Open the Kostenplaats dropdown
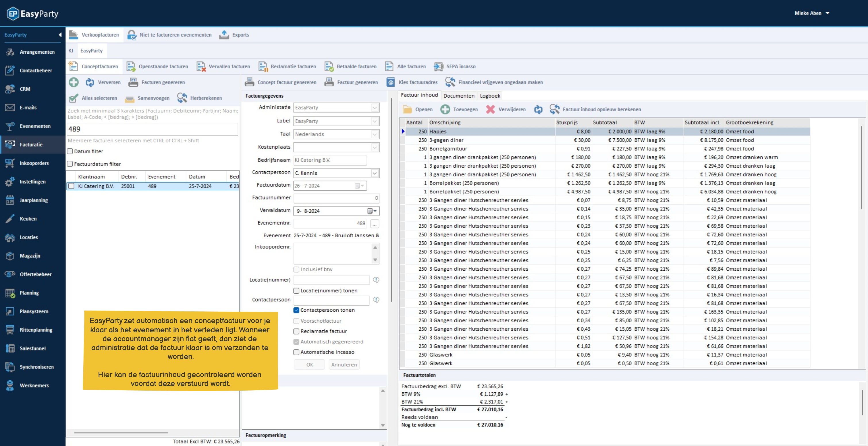 (375, 147)
